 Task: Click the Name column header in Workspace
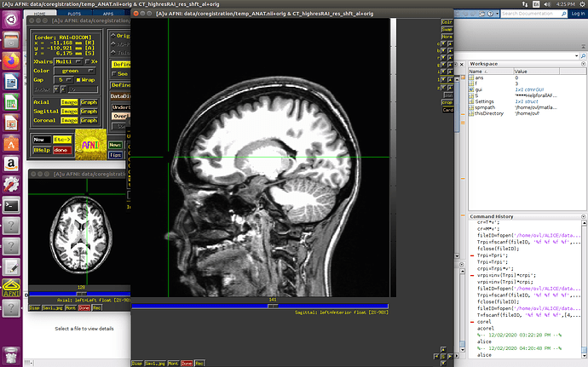coord(491,72)
